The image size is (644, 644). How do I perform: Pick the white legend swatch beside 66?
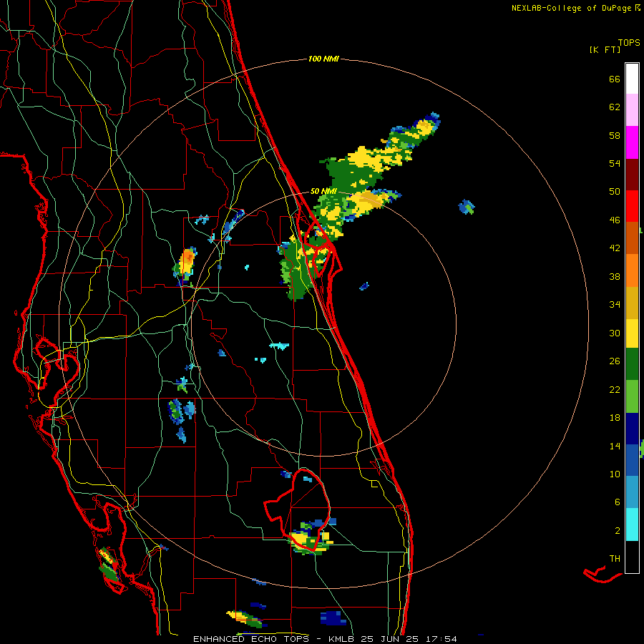click(x=632, y=79)
